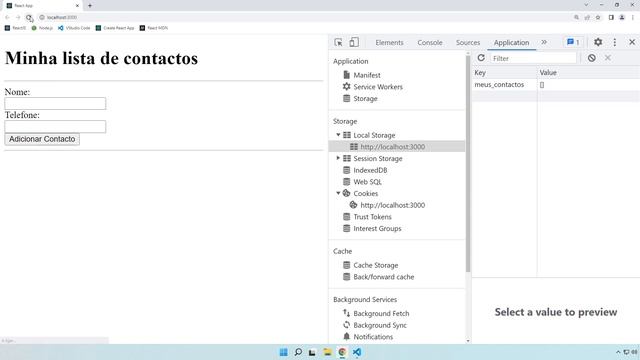Bookmark this page star icon
The image size is (640, 360).
click(598, 17)
